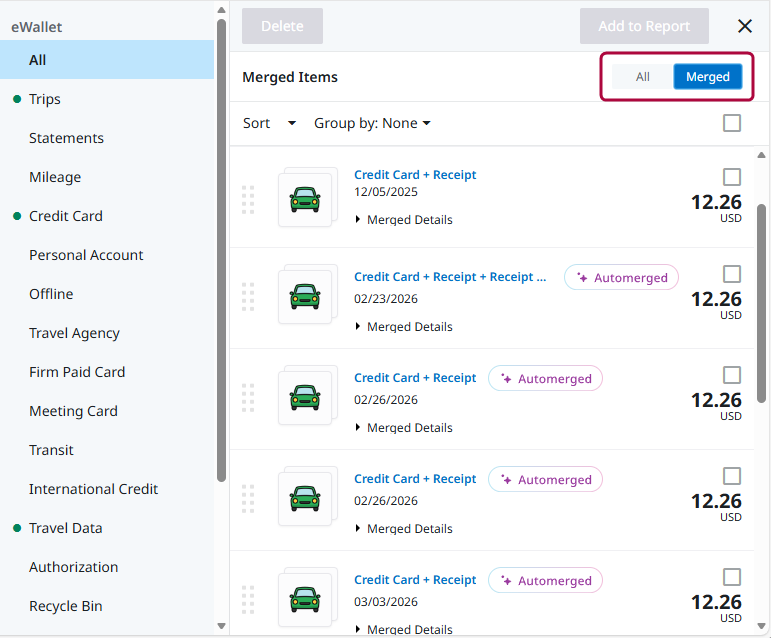
Task: Expand Merged Details for 12/05/2025 item
Action: pos(404,220)
